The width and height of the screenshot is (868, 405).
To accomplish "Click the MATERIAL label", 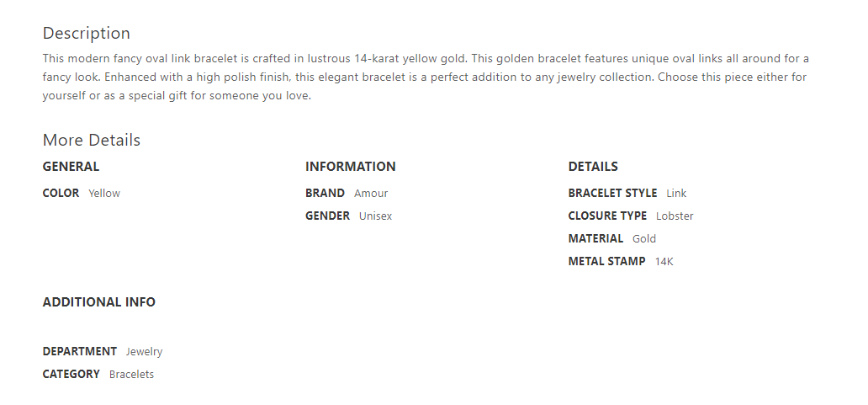I will point(595,239).
